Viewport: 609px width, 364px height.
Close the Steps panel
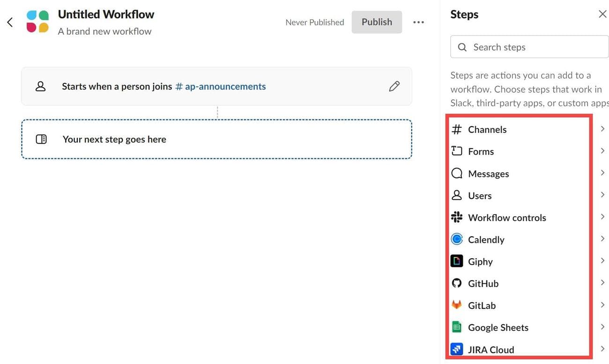[602, 15]
